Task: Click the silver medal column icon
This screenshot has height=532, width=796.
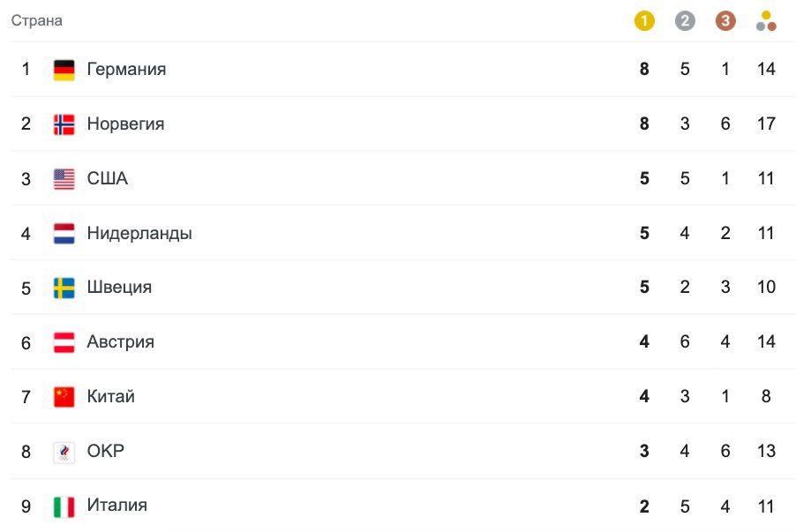Action: click(685, 21)
